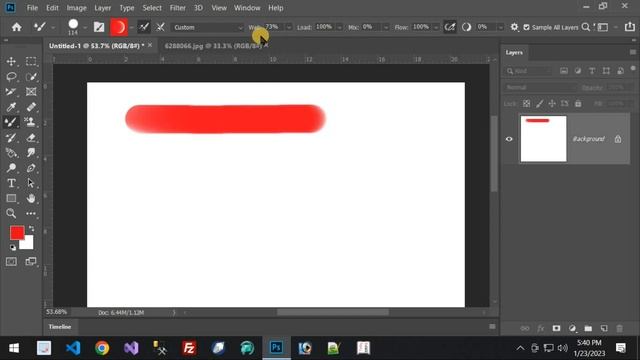Toggle clean brush after each stroke
This screenshot has height=360, width=640.
click(x=160, y=27)
